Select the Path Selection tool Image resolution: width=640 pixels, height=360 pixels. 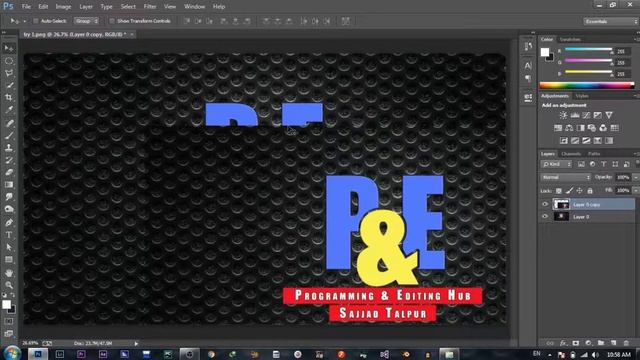click(x=9, y=247)
